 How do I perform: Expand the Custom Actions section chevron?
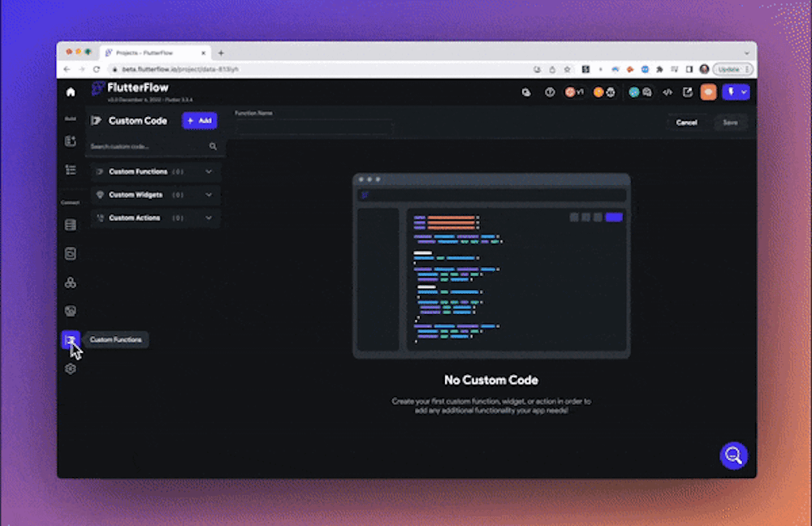pos(209,218)
